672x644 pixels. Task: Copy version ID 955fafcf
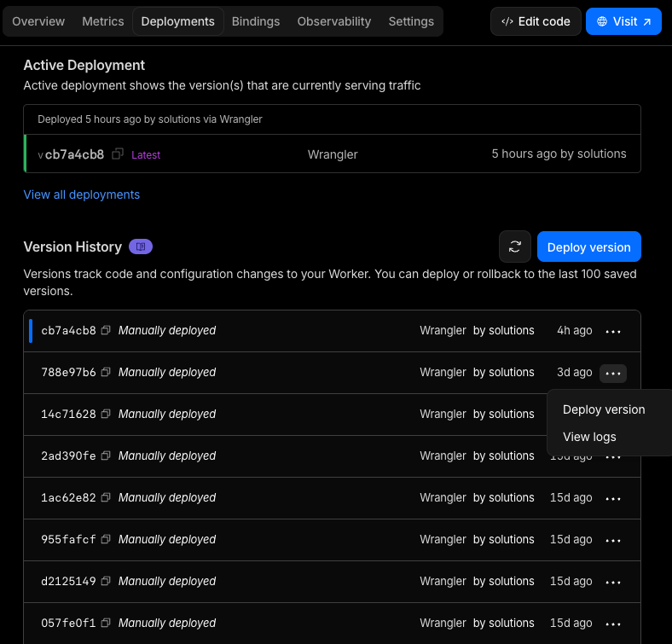tap(106, 539)
